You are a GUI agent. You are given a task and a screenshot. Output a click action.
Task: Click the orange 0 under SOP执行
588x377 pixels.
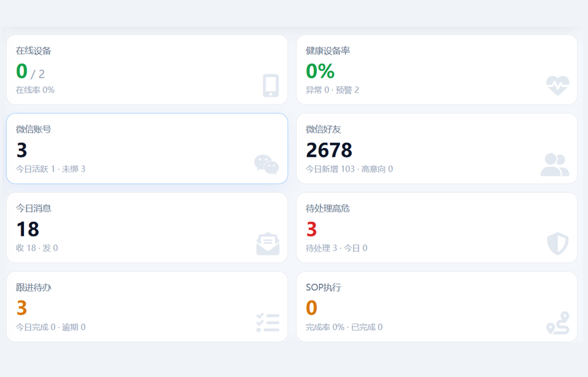[x=311, y=308]
